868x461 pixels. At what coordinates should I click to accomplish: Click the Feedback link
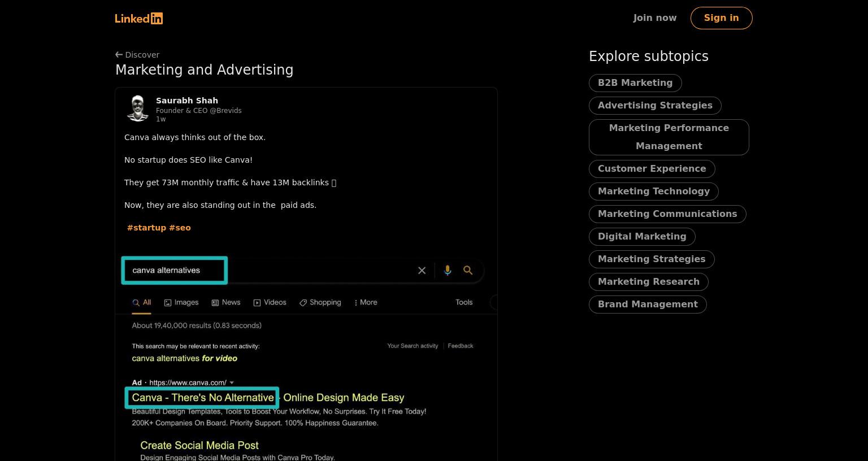(x=461, y=346)
